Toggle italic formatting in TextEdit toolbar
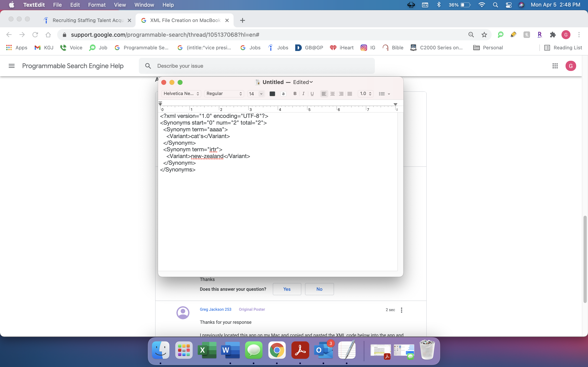Viewport: 588px width, 367px height. pos(303,94)
